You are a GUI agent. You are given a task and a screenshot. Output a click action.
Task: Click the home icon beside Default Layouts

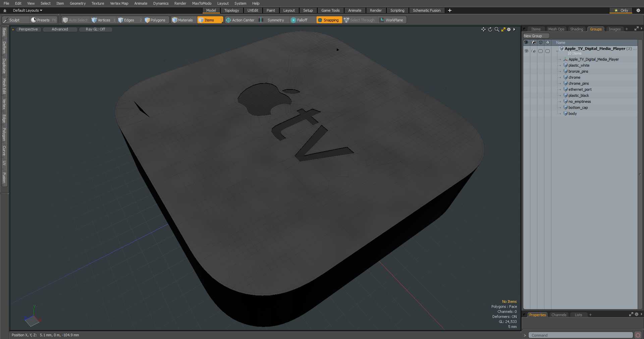[5, 10]
